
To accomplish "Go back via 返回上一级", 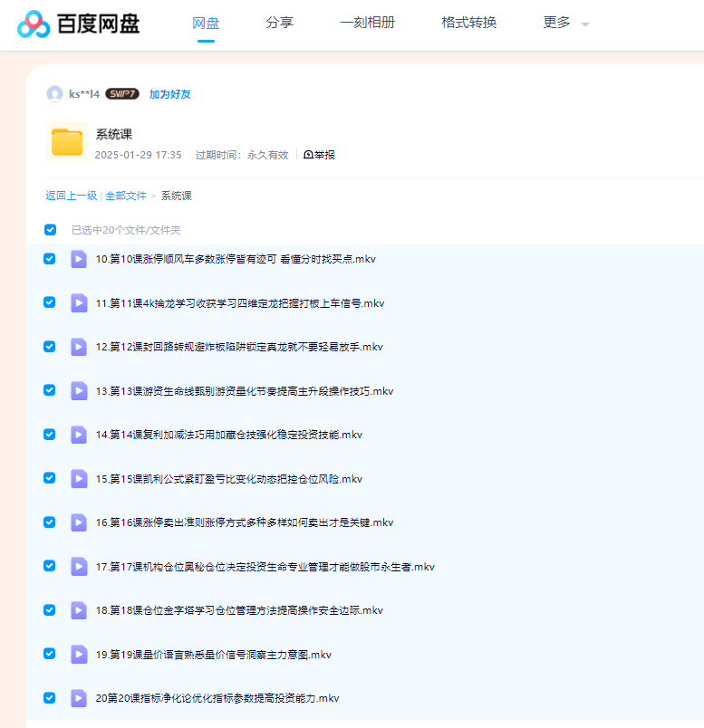I will 71,196.
